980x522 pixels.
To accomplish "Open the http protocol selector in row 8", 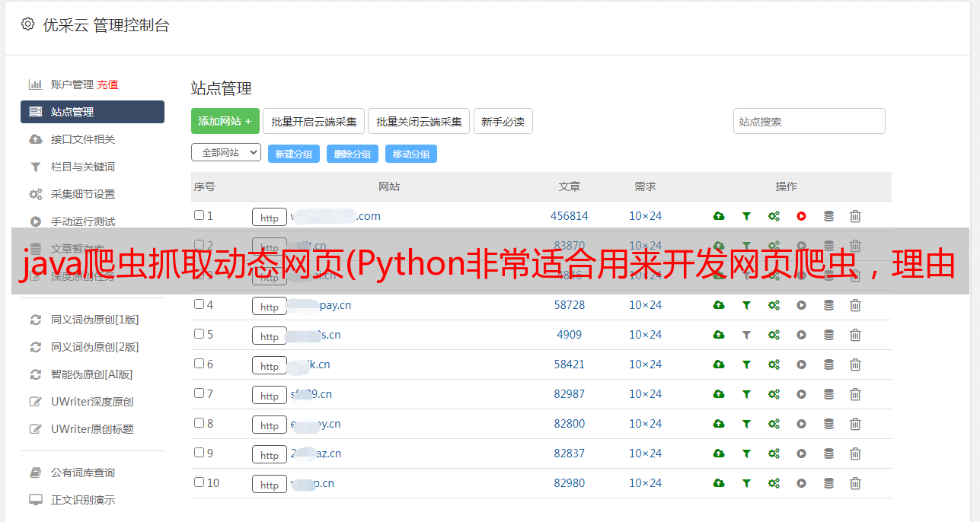I will (x=270, y=425).
